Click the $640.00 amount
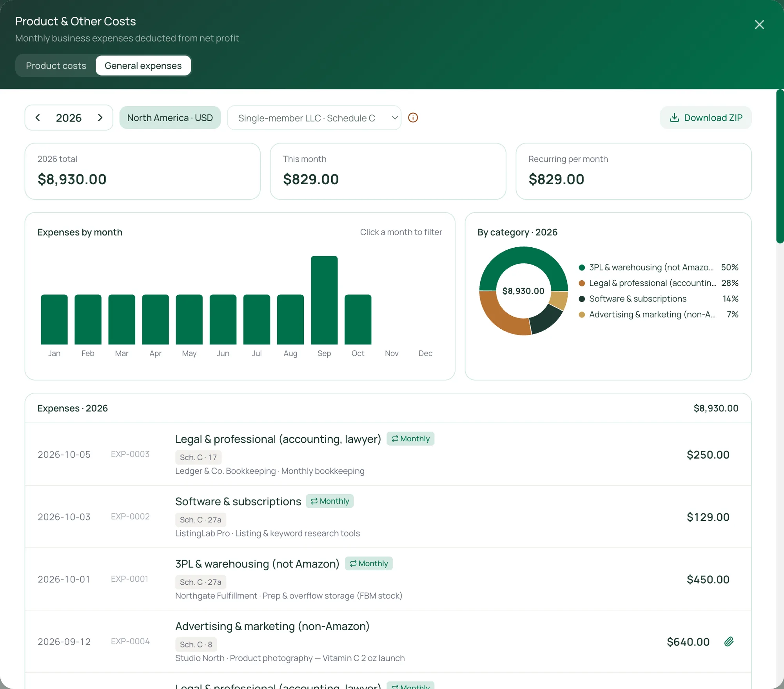784x689 pixels. pyautogui.click(x=688, y=642)
